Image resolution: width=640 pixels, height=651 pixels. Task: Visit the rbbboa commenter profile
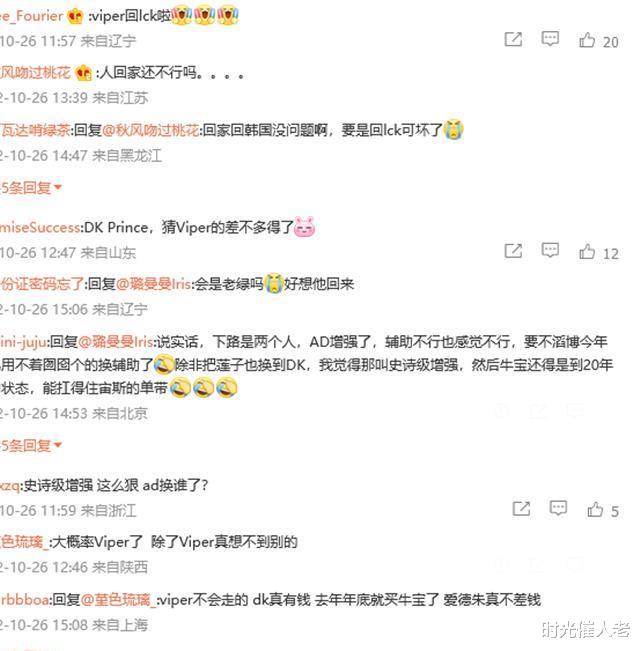coord(25,600)
